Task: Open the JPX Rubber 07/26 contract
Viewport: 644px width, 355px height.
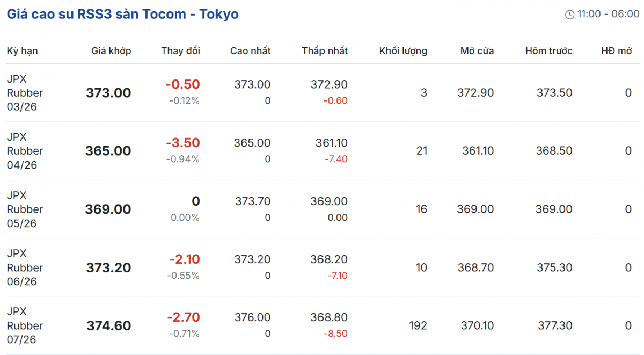Action: (x=25, y=325)
